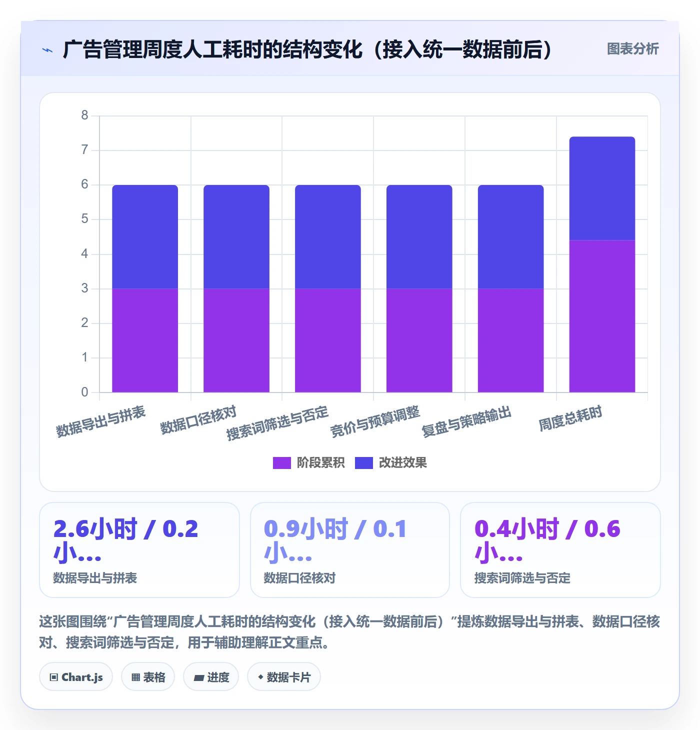Click the purple segment of 竞价与预算调整 bar
The height and width of the screenshot is (730, 700).
click(419, 340)
